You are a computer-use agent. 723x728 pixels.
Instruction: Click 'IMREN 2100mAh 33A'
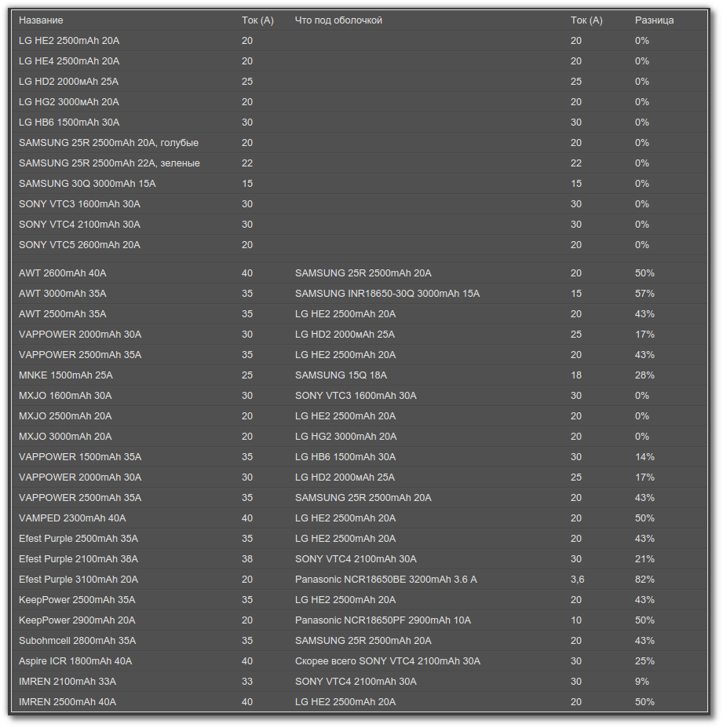point(68,682)
